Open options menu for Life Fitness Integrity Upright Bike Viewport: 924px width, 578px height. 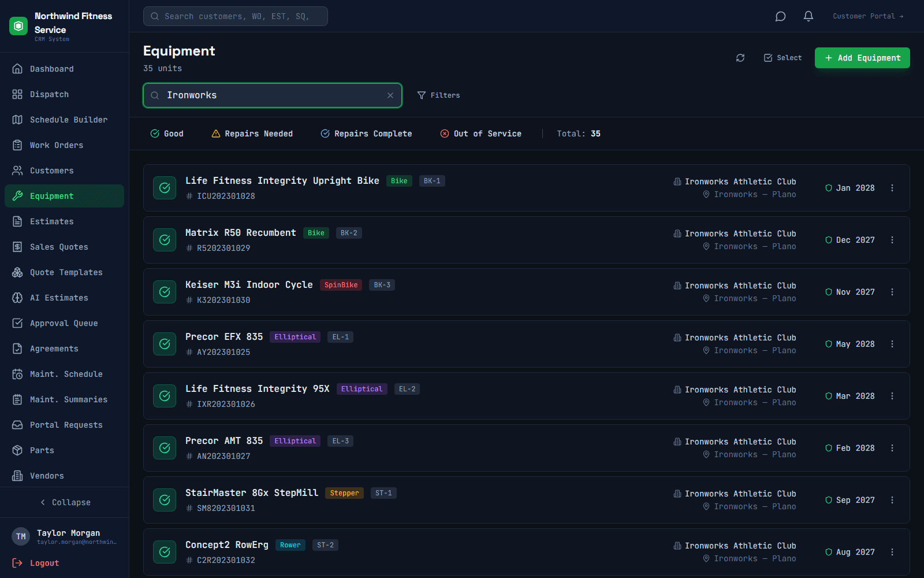coord(892,188)
